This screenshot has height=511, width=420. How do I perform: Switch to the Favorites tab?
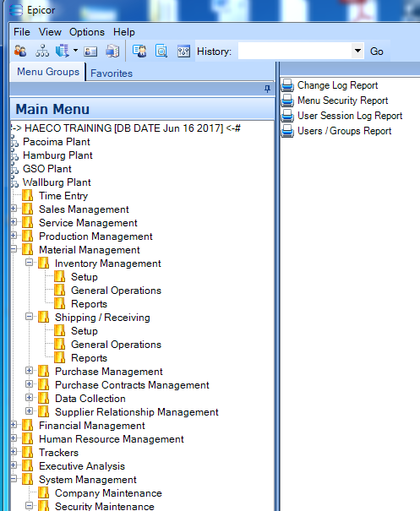tap(112, 73)
